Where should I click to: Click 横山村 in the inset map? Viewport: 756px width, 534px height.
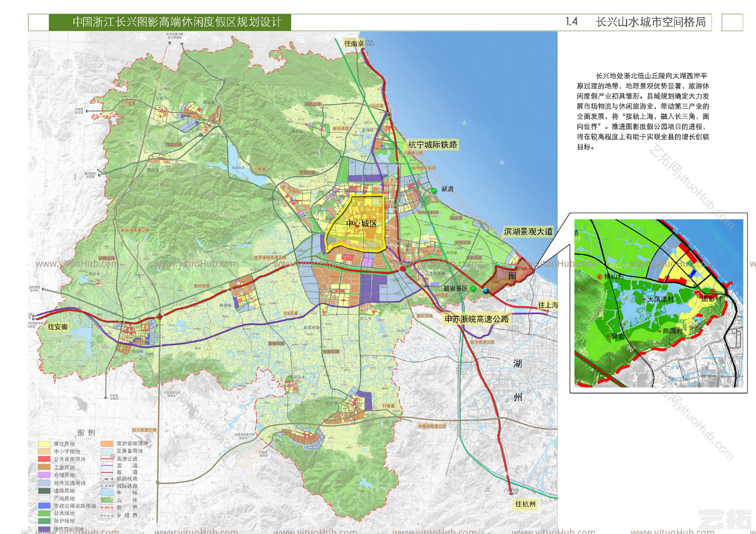(x=614, y=277)
